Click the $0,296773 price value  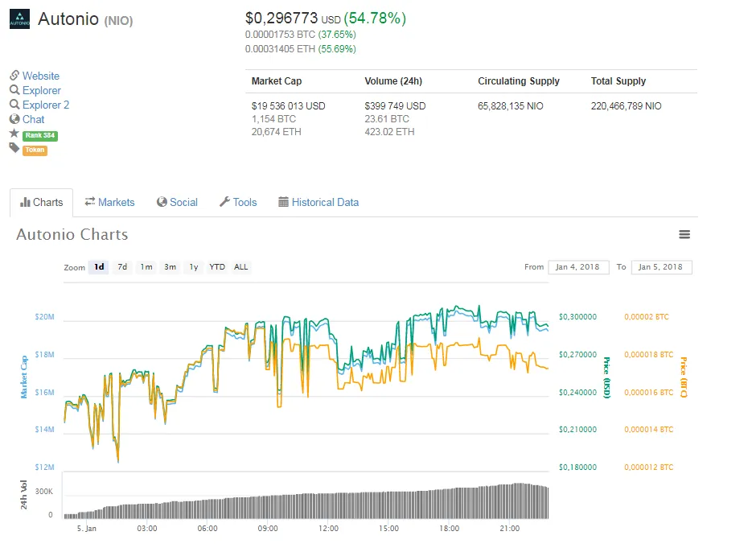(281, 19)
